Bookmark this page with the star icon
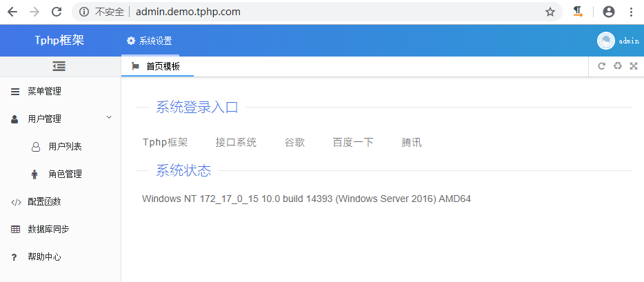This screenshot has width=644, height=282. point(550,12)
